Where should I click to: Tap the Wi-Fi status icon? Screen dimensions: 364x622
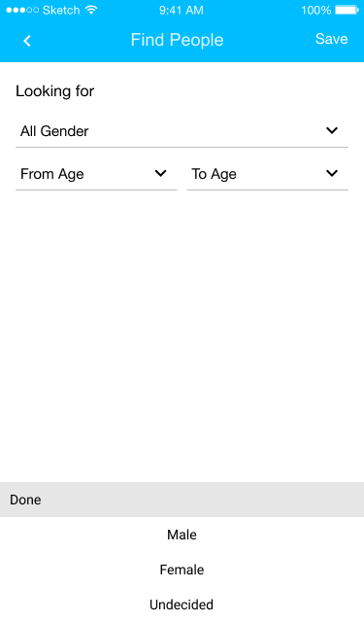pos(91,10)
